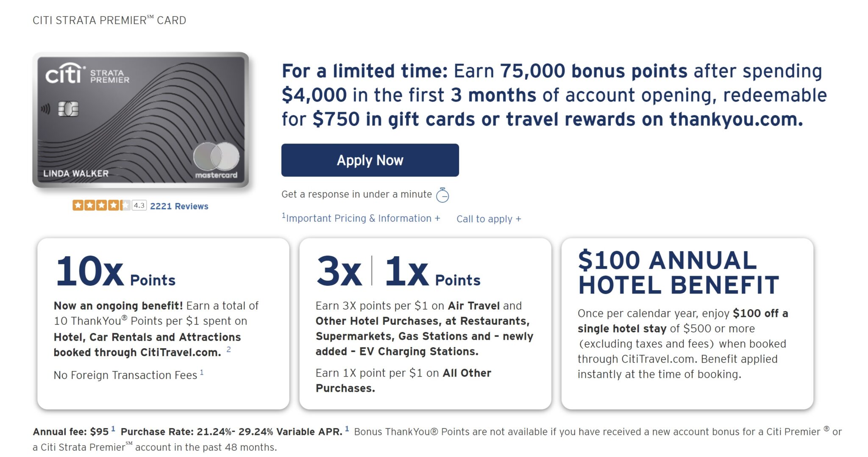The image size is (868, 457).
Task: Click the Mastercard logo on the card
Action: [x=216, y=161]
